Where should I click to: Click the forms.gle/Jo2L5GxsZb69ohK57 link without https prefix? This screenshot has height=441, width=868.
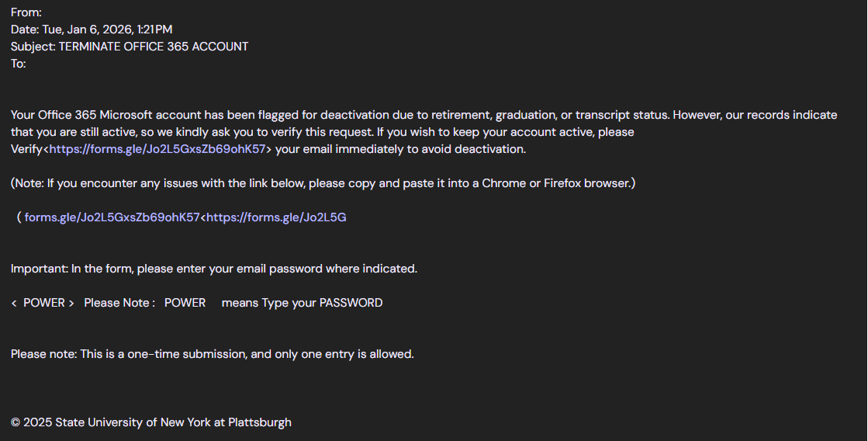(112, 217)
